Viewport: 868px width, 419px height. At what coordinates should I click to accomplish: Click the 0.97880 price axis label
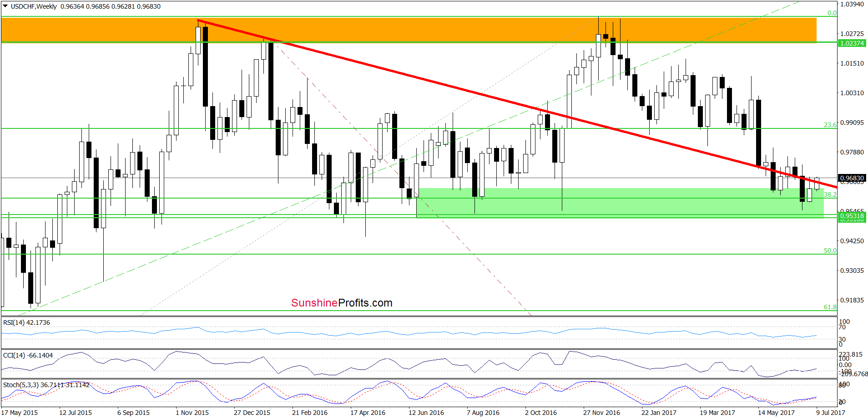(x=852, y=152)
